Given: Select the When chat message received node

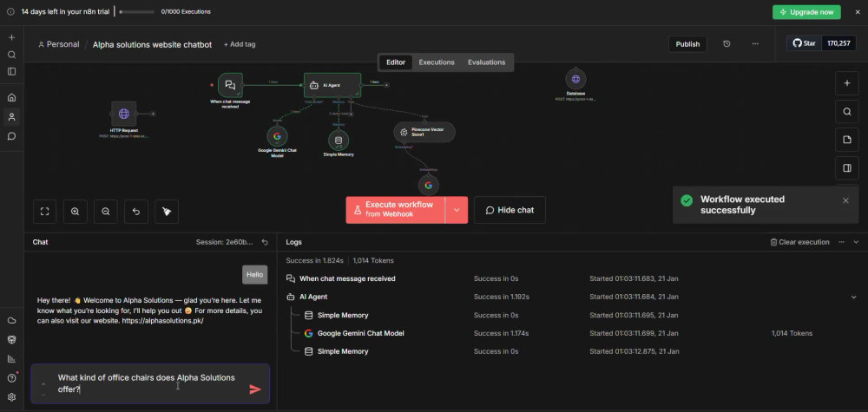Looking at the screenshot, I should click(230, 85).
